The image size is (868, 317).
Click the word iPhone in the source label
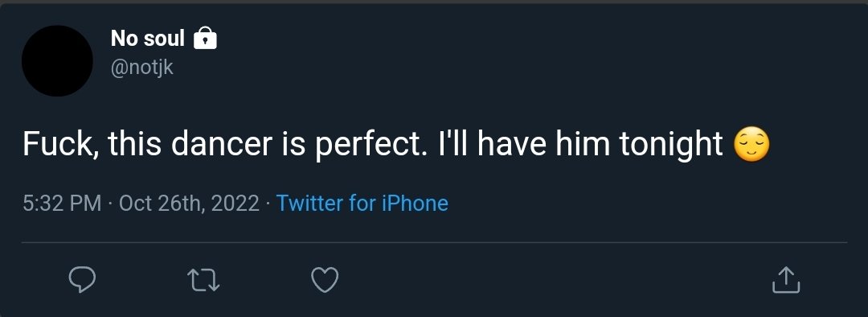pyautogui.click(x=416, y=203)
